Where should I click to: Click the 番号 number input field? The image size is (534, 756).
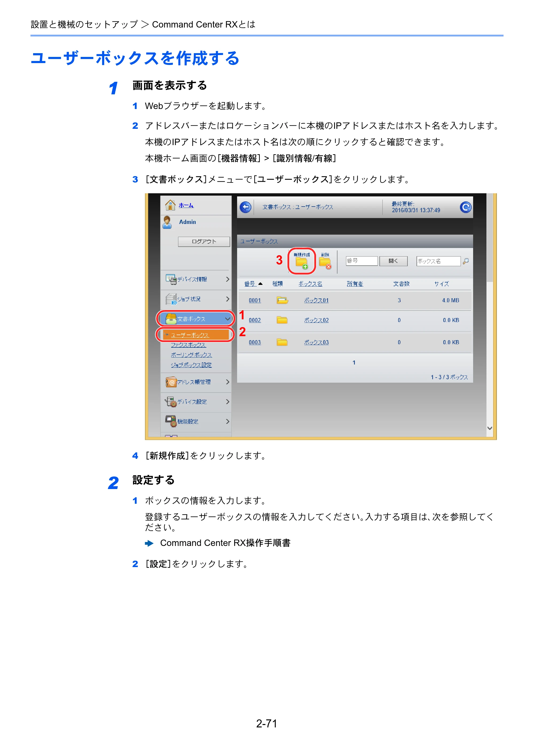[x=362, y=261]
